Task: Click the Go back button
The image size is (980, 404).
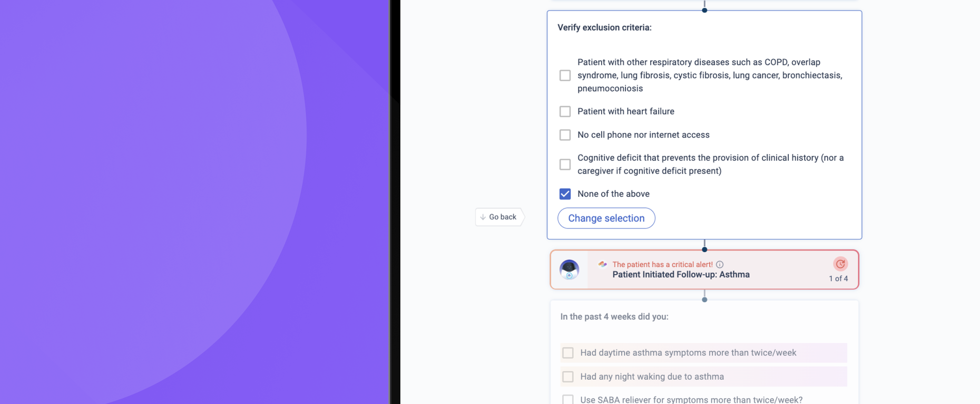Action: [x=499, y=217]
